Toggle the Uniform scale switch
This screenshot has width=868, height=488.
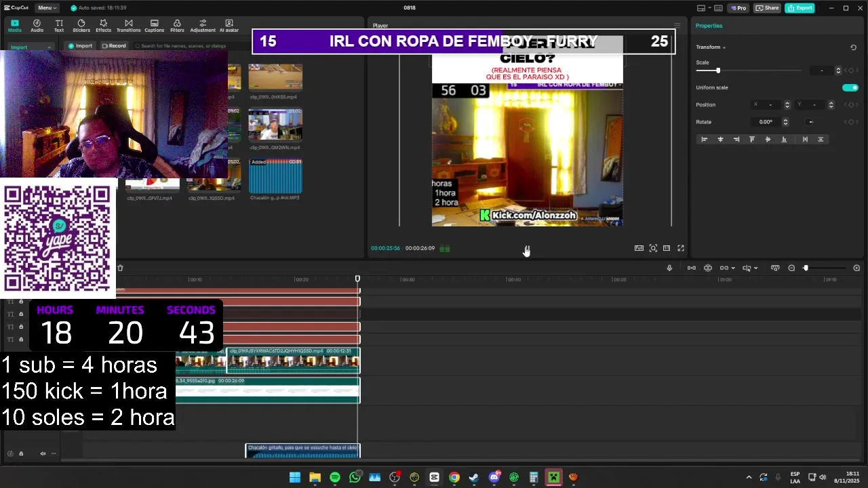pos(850,87)
